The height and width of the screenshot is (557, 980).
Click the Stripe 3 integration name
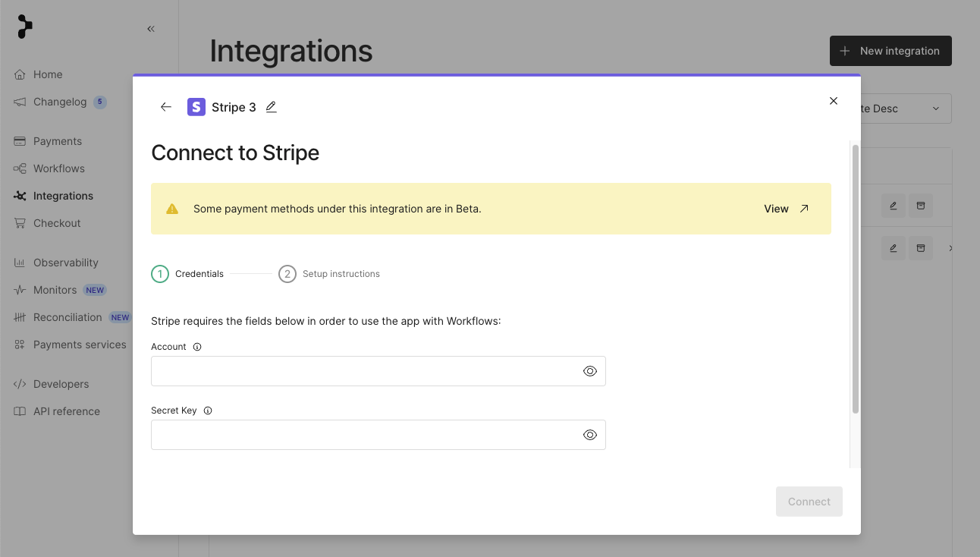(234, 107)
